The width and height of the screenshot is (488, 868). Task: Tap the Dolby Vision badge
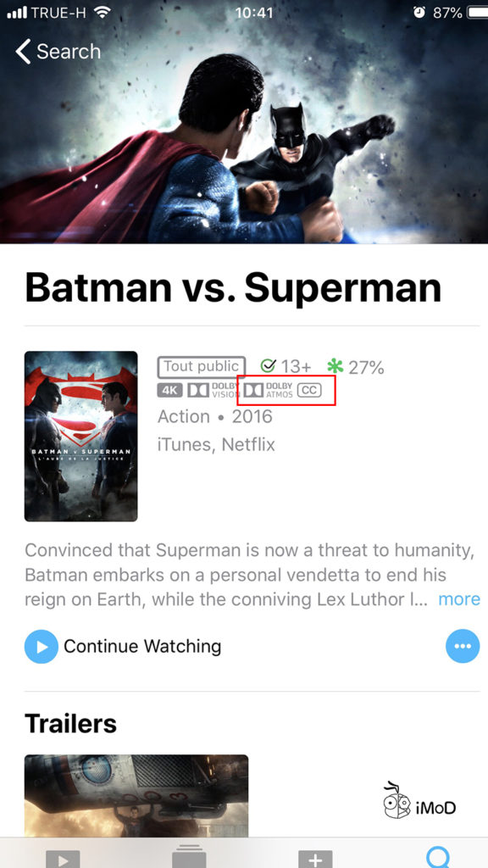click(213, 390)
